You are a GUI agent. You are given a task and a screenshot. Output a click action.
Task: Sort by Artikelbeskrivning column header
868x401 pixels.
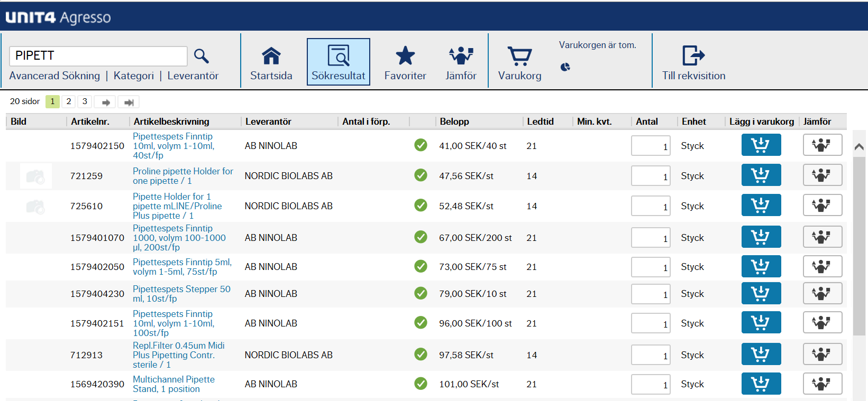click(x=171, y=122)
